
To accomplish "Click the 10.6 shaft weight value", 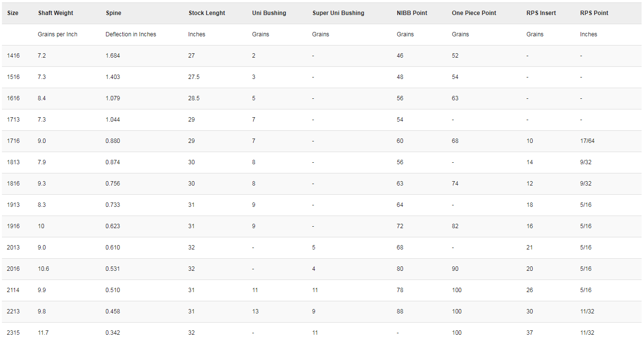I will pyautogui.click(x=44, y=269).
